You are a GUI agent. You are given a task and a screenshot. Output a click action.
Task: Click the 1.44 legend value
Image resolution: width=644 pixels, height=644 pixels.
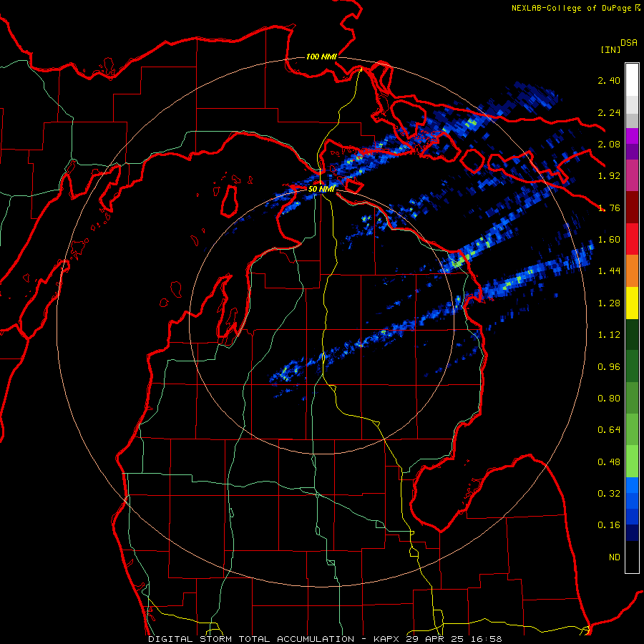[609, 270]
